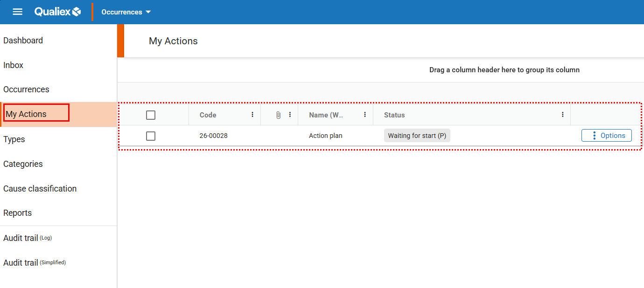Open Name column options menu
644x288 pixels.
[x=365, y=115]
